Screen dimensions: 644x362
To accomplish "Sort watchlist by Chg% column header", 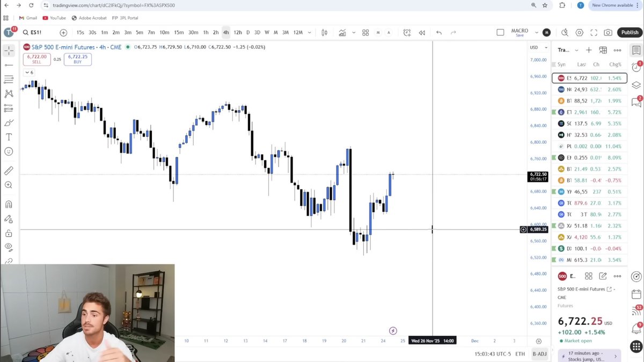I will click(615, 64).
